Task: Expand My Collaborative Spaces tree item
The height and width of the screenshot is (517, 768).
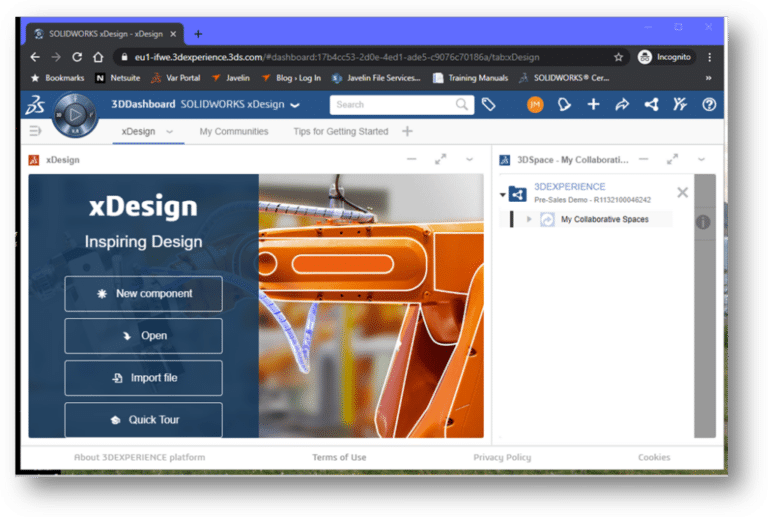Action: (529, 219)
